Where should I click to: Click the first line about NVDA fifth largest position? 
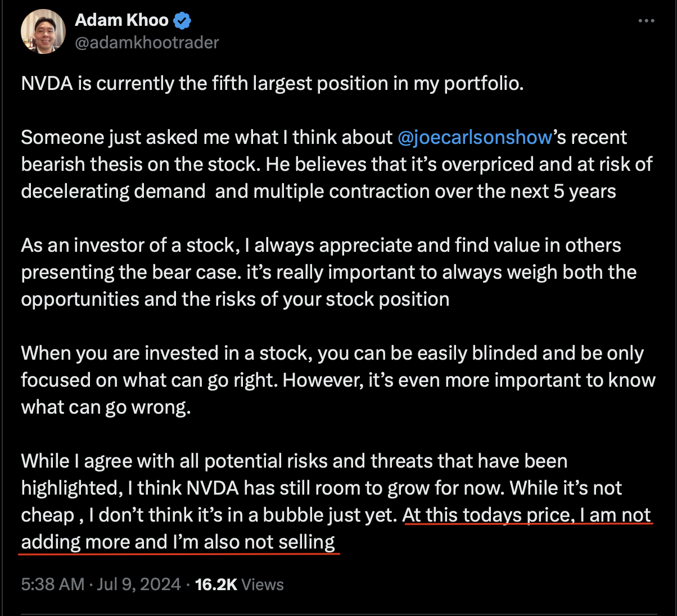(x=273, y=84)
